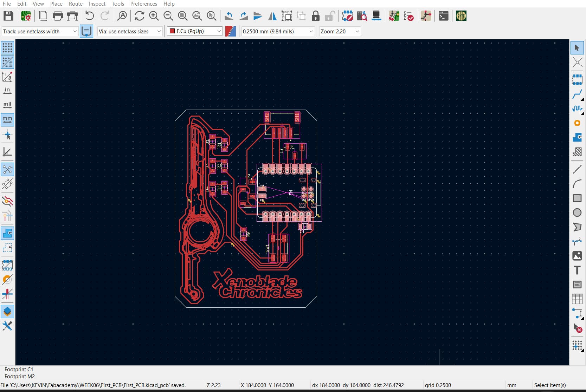Open the Route menu
This screenshot has height=392, width=586.
coord(75,4)
